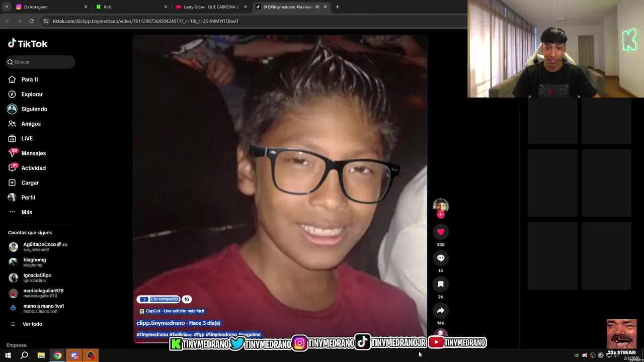Image resolution: width=644 pixels, height=362 pixels.
Task: Open the CapCut edición más fácil tag
Action: [x=172, y=311]
